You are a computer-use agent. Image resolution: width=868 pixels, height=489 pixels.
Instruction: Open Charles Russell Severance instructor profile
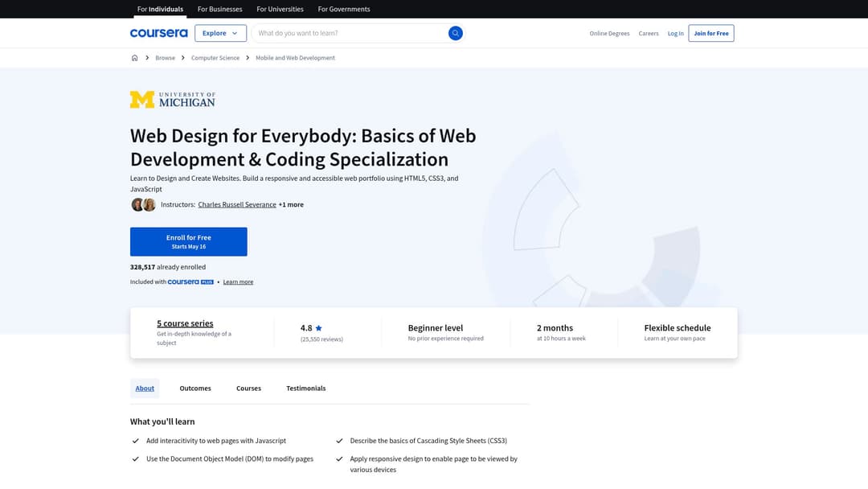click(x=237, y=204)
